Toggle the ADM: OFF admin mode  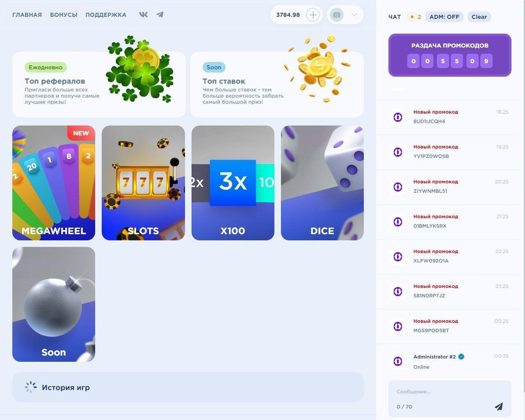(445, 17)
